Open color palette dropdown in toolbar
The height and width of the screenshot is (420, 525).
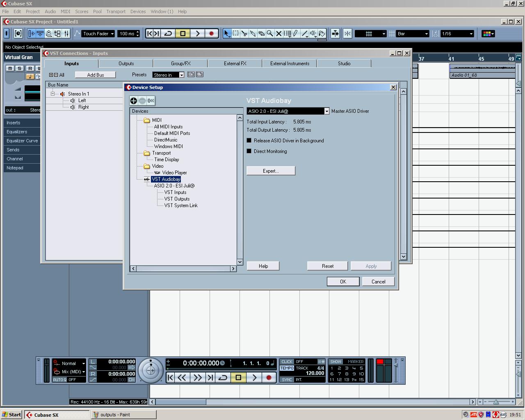click(x=488, y=34)
